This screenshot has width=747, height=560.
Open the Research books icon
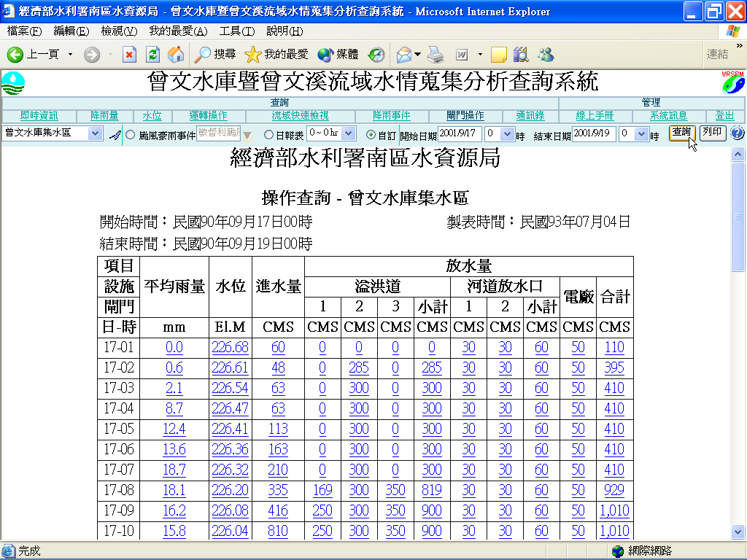tap(521, 55)
